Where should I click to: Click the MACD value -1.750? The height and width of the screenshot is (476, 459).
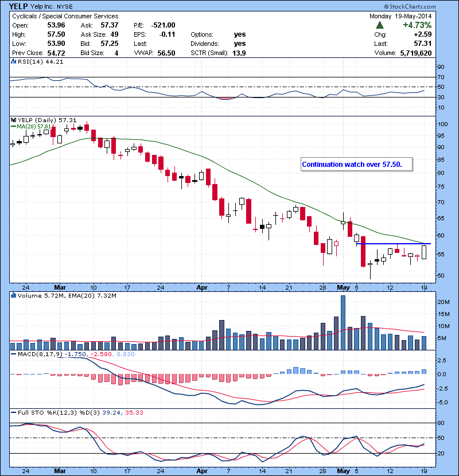(75, 354)
